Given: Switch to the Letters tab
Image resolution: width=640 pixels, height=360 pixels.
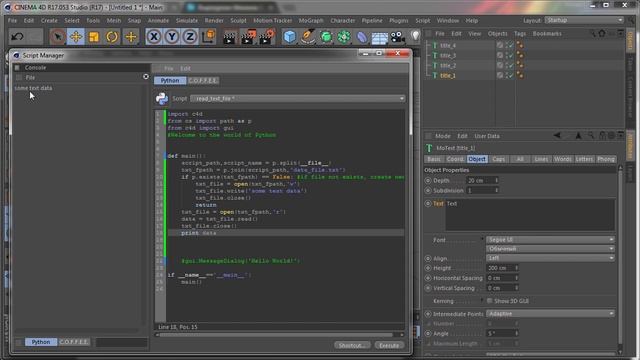Looking at the screenshot, I should tap(584, 159).
